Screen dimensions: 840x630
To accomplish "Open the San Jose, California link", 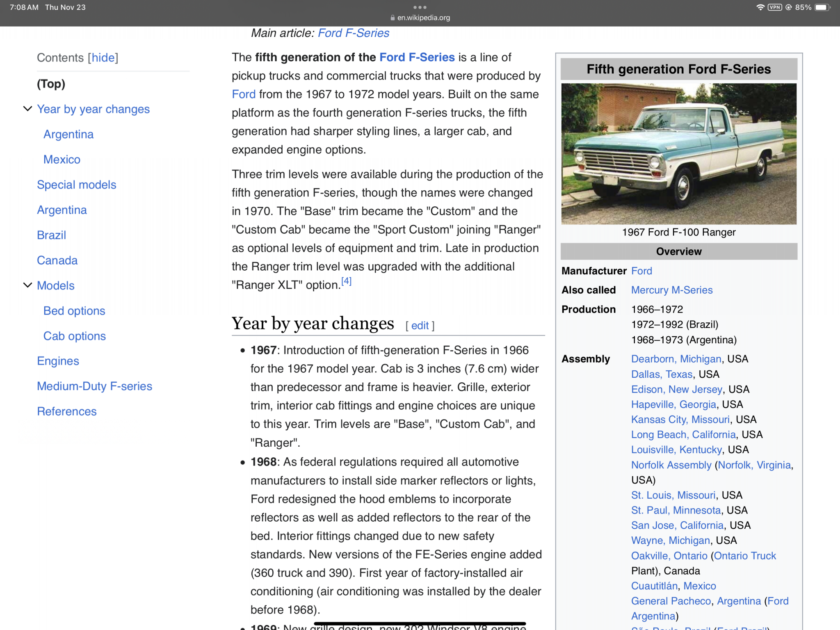I will point(677,525).
